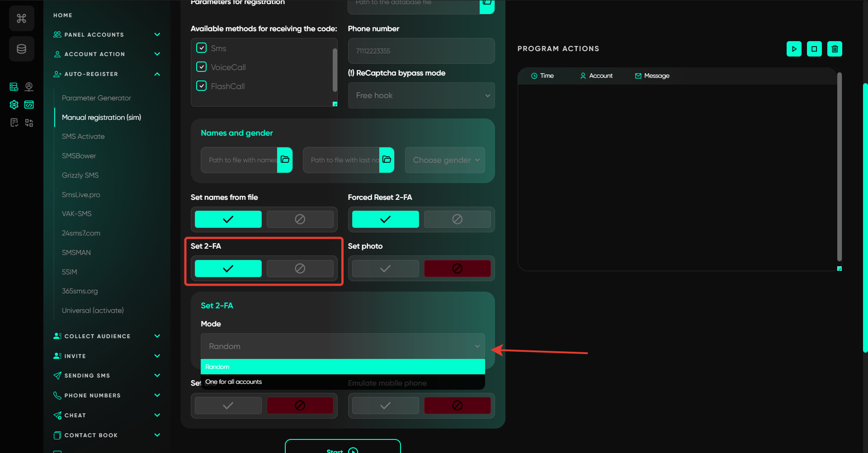868x453 pixels.
Task: Click the Phone number input field
Action: (421, 51)
